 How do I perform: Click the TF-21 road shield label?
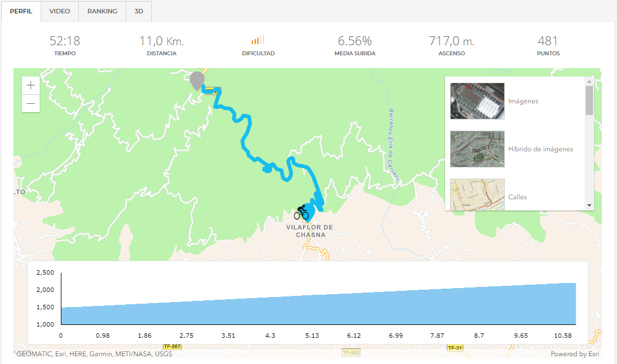[x=455, y=347]
